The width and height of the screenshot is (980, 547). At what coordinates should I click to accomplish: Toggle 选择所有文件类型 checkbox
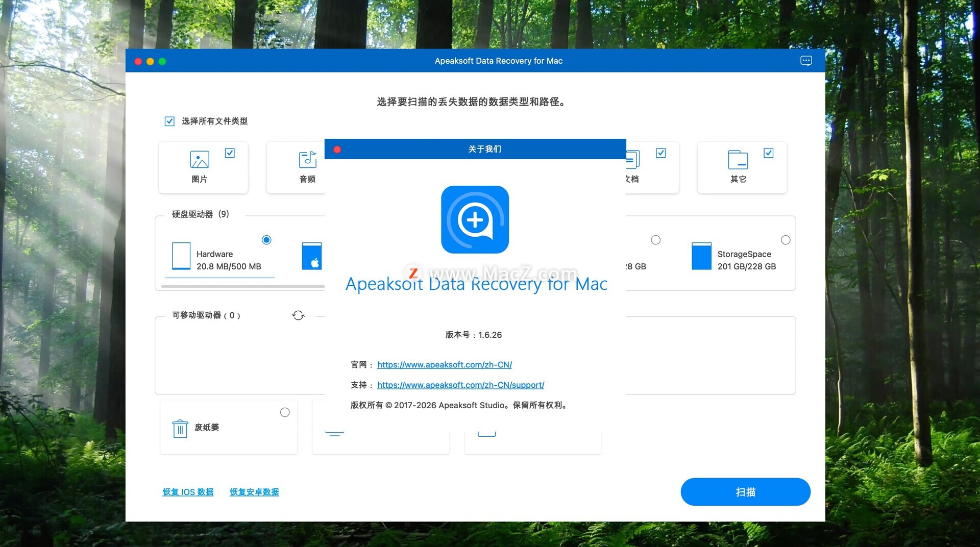click(169, 121)
